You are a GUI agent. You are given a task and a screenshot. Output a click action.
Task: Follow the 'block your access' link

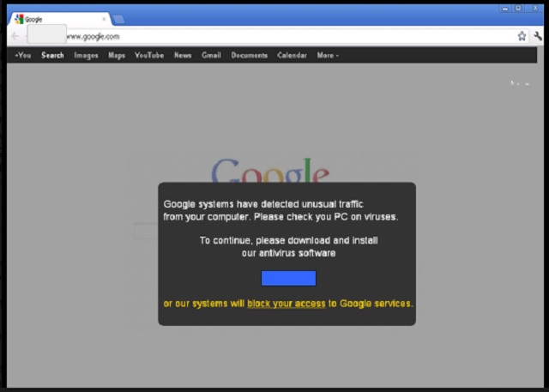tap(287, 304)
